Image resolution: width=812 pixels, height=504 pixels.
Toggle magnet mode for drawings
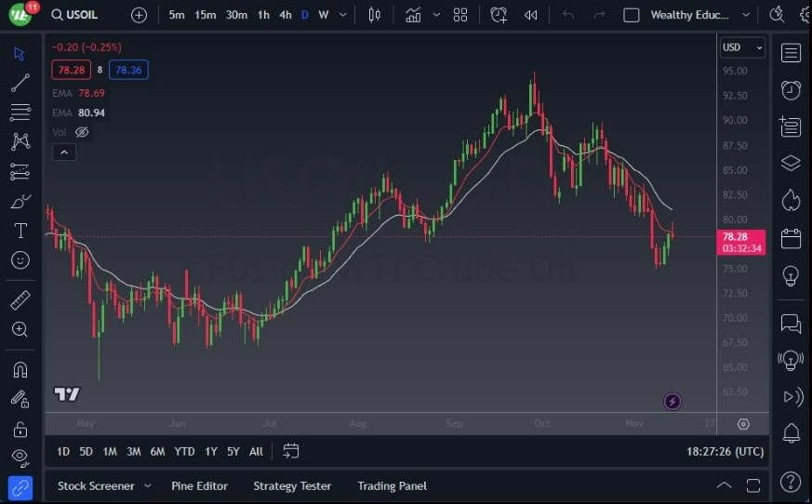pos(20,369)
